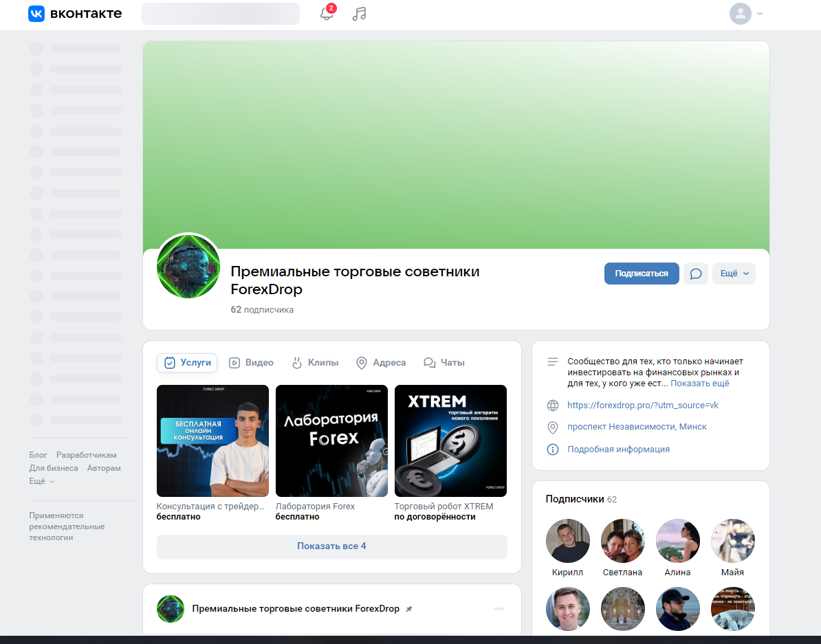The image size is (821, 644).
Task: Click the name Кирилл
Action: 567,573
